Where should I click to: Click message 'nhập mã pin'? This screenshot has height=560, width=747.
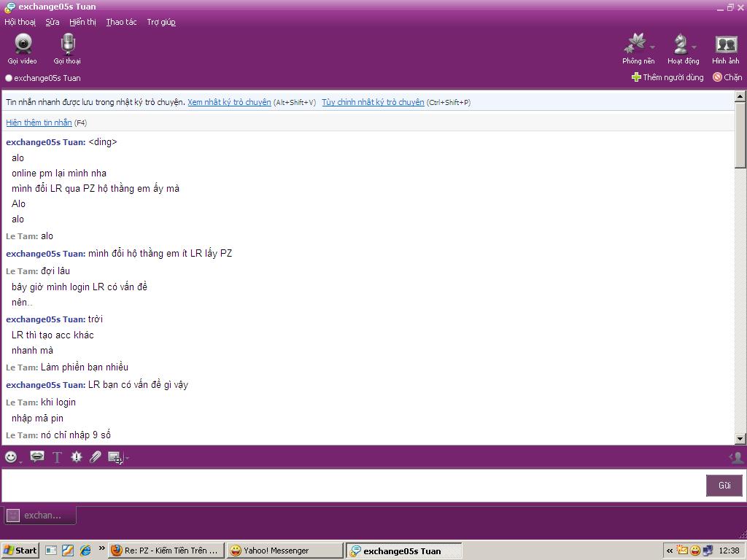pyautogui.click(x=37, y=419)
